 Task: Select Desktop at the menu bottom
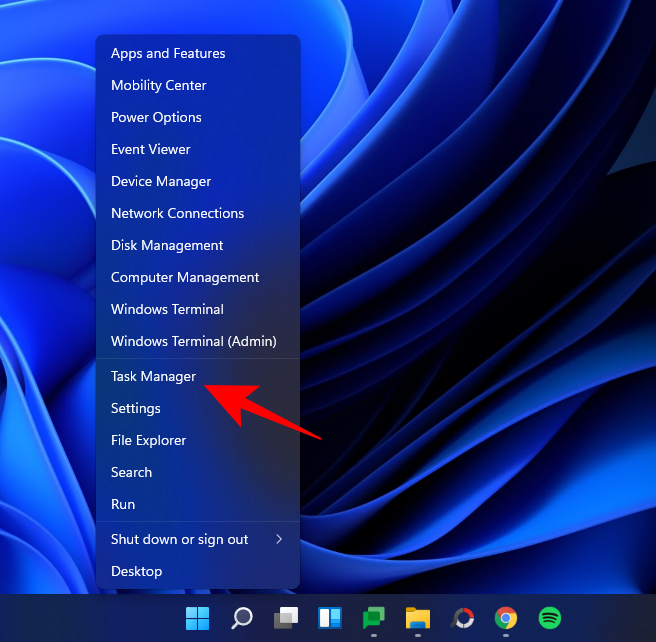tap(136, 571)
